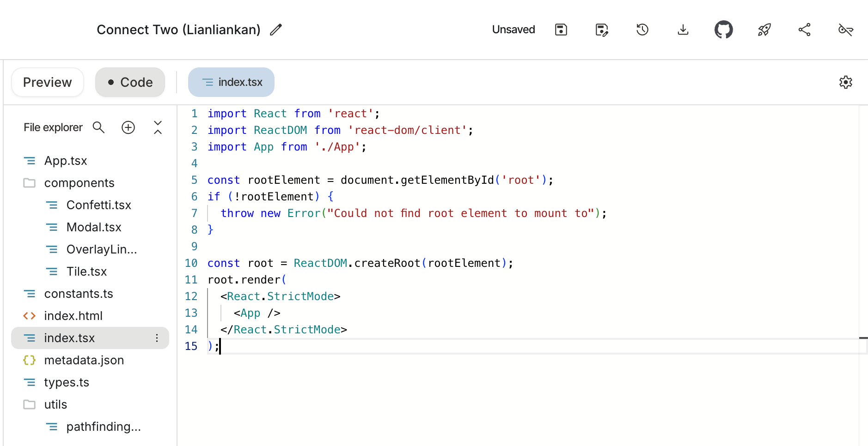868x446 pixels.
Task: Open the GitHub integration icon
Action: [x=723, y=30]
